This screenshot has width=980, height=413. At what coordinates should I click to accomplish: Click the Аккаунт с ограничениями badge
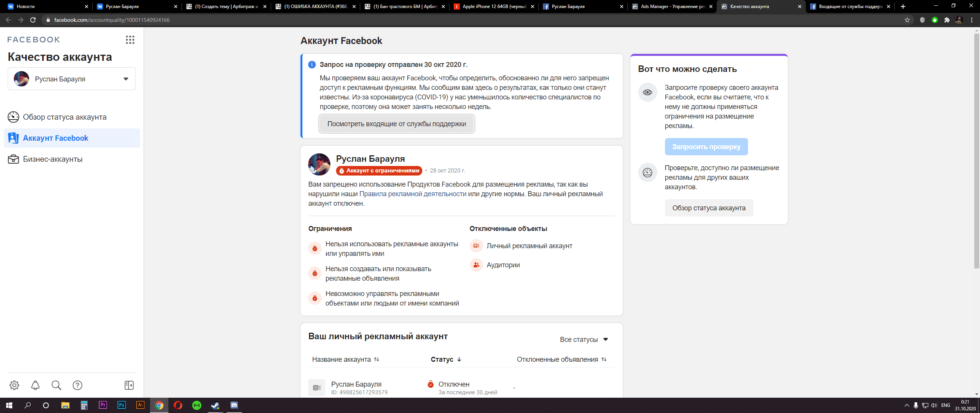(x=379, y=171)
